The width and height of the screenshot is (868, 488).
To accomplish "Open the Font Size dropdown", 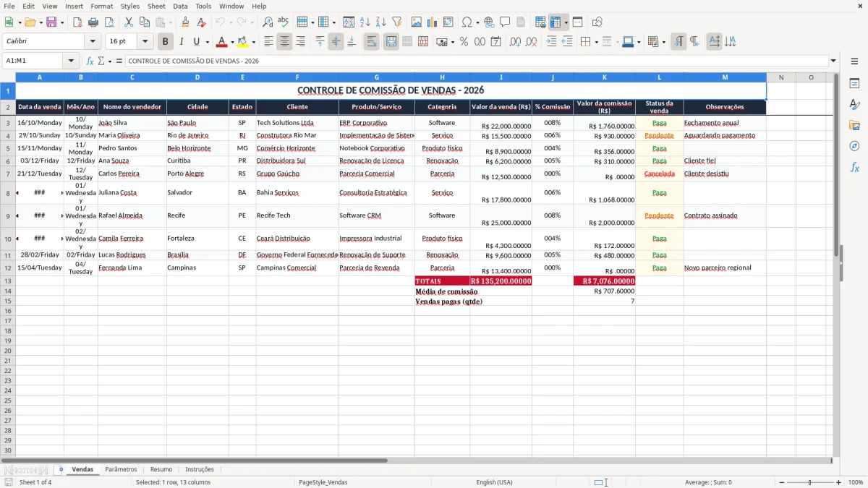I will pyautogui.click(x=145, y=42).
